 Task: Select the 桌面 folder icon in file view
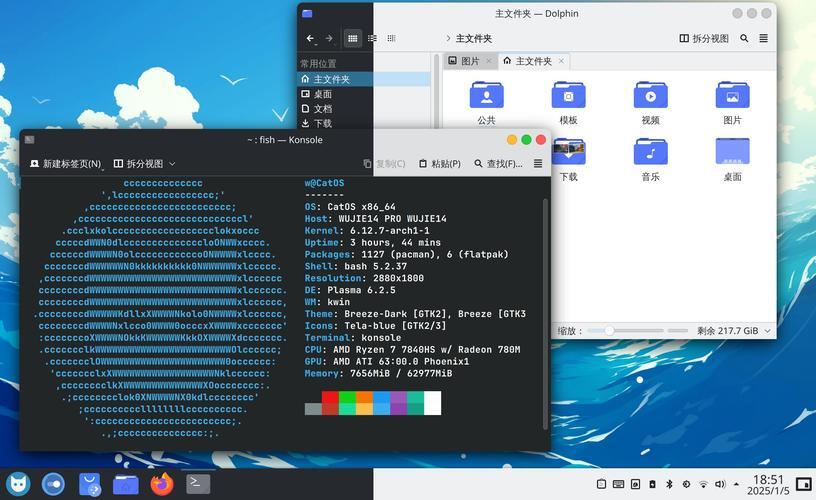pos(732,152)
